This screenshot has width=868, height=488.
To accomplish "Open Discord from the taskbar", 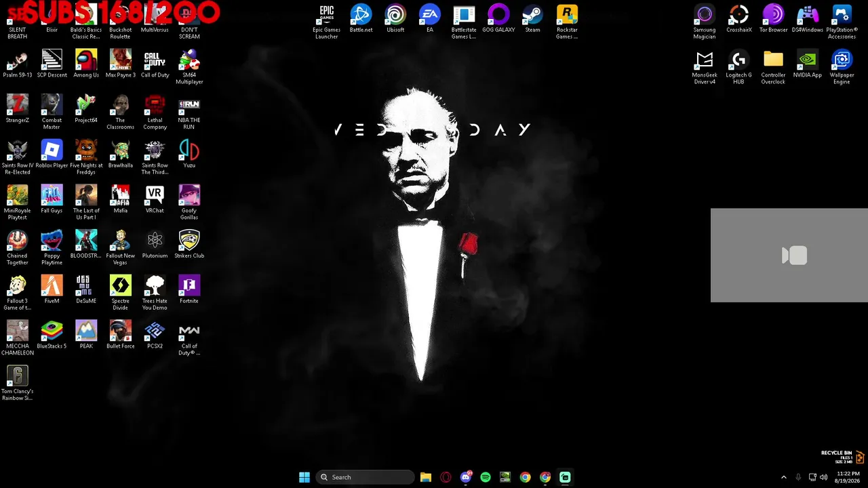I will pyautogui.click(x=466, y=477).
